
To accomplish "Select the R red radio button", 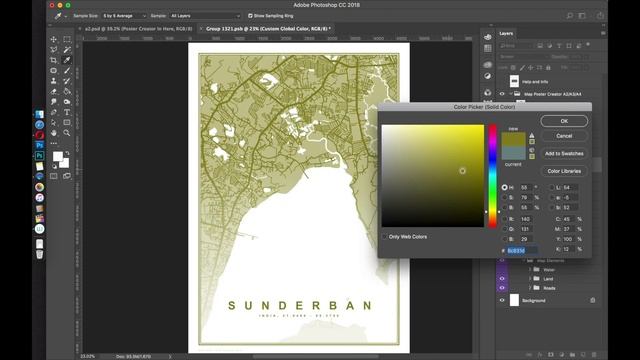I will point(504,219).
